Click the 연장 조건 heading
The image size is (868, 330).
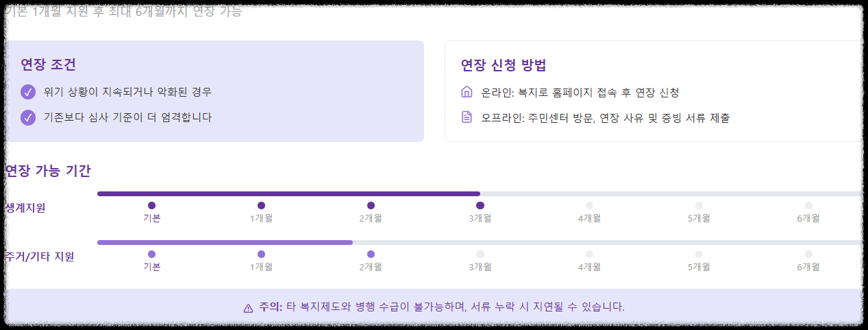(x=48, y=64)
